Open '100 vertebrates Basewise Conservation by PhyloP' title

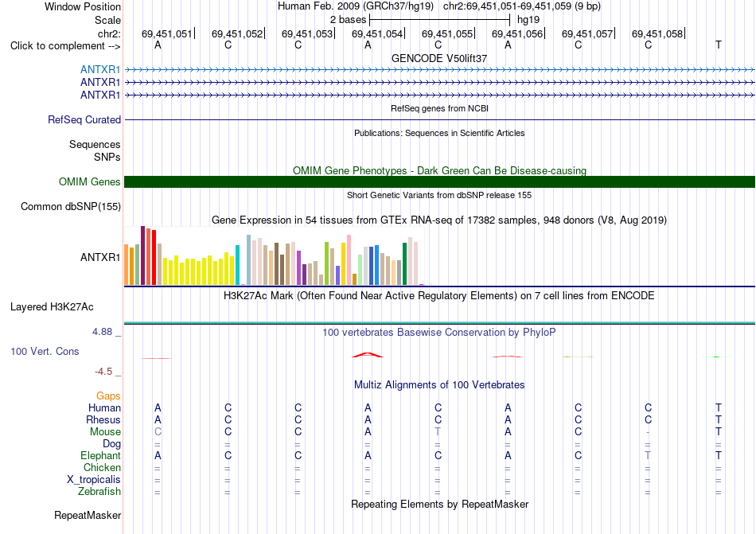439,332
